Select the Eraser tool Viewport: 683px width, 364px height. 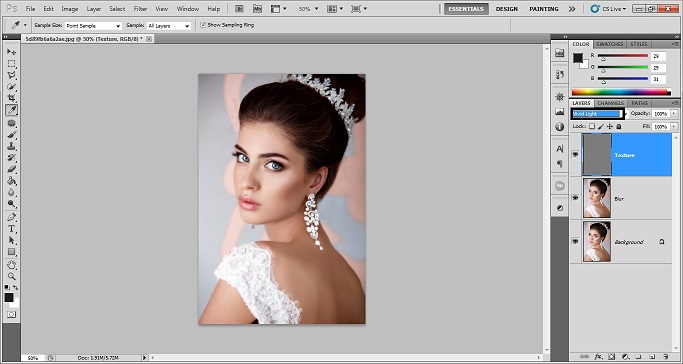11,169
